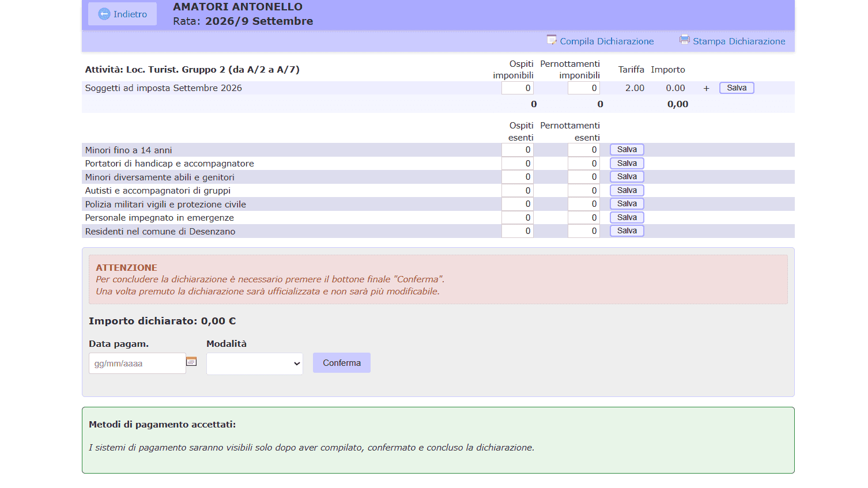This screenshot has height=488, width=868.
Task: Click the back arrow icon beside Indietro
Action: 104,14
